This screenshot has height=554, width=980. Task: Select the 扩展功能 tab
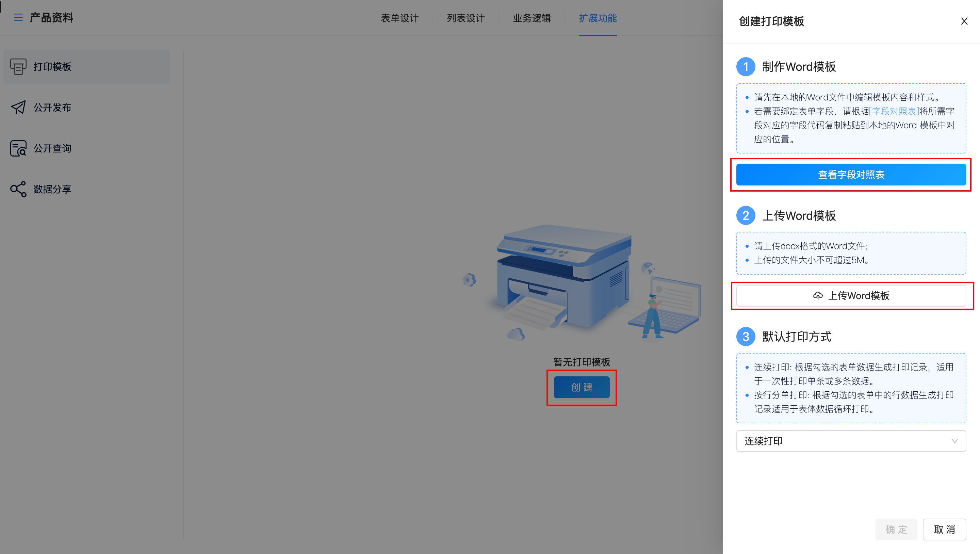[597, 18]
